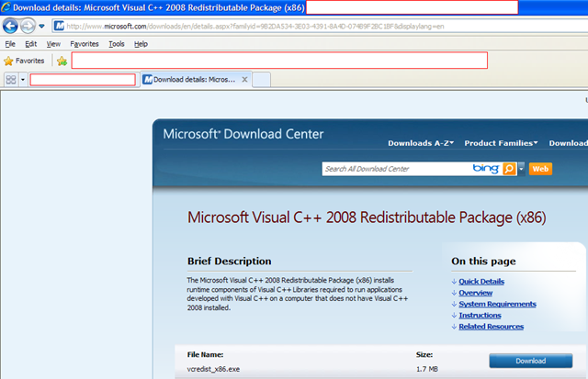This screenshot has width=588, height=379.
Task: Open the Favorites menu
Action: tap(85, 44)
